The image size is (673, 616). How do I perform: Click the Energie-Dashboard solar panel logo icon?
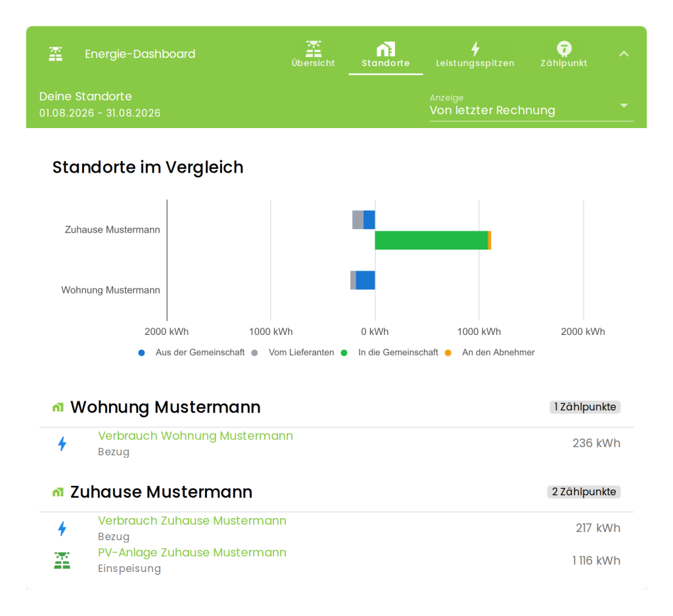click(x=55, y=54)
